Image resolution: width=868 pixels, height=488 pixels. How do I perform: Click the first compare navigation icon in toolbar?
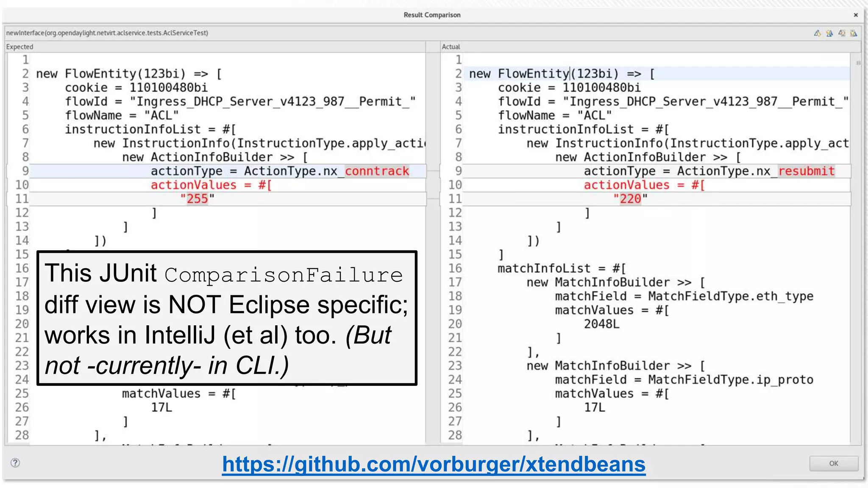(818, 33)
